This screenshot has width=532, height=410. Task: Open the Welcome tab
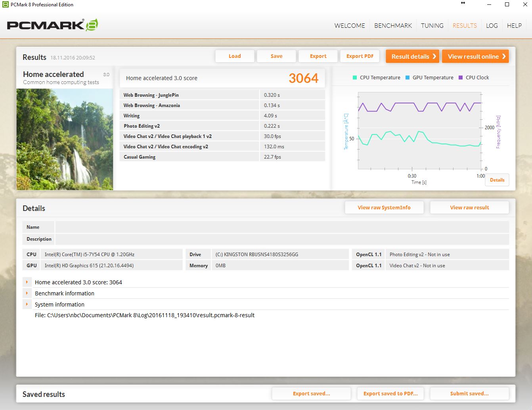tap(350, 25)
